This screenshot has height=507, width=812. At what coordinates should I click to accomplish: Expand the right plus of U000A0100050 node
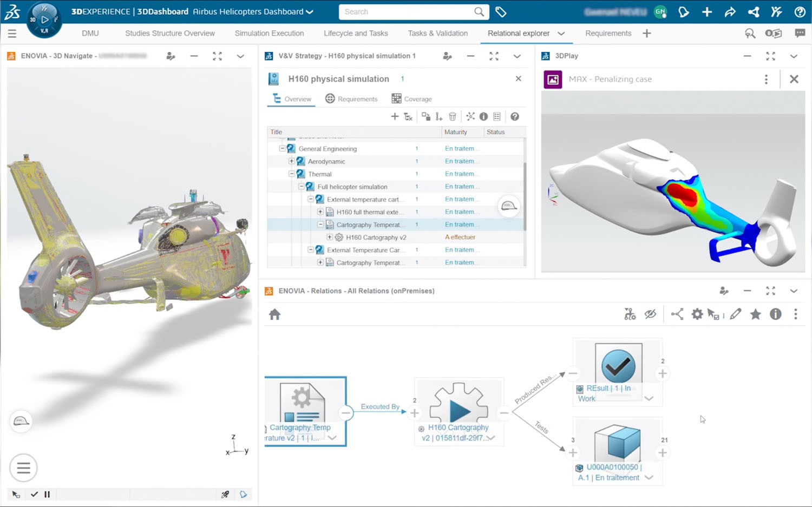662,452
